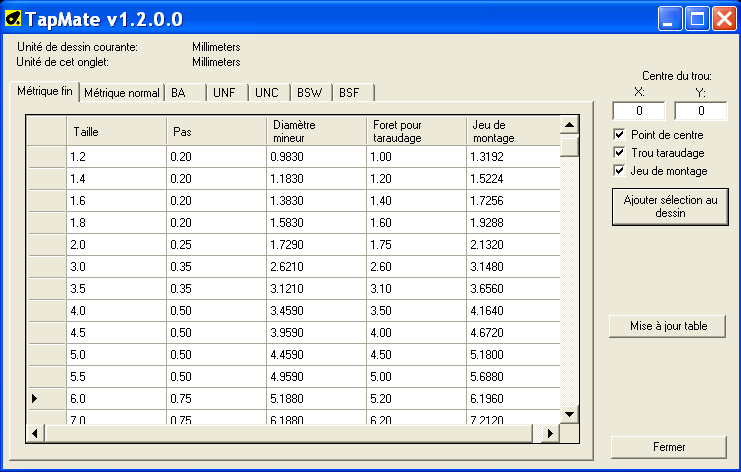741x472 pixels.
Task: Click the Diamètre mineur column header
Action: [x=316, y=131]
